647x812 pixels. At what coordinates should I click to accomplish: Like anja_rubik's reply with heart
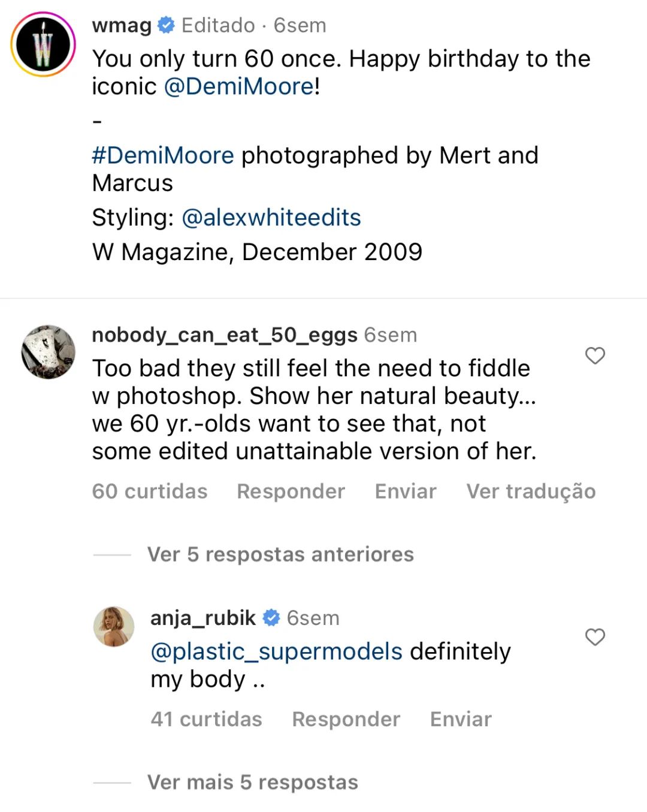click(595, 637)
